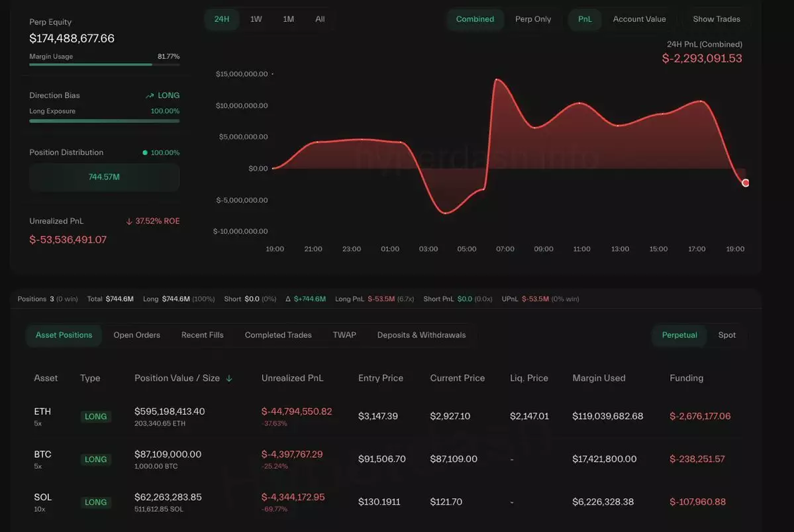
Task: Click the sort arrow beside Position Value / Size
Action: coord(229,378)
